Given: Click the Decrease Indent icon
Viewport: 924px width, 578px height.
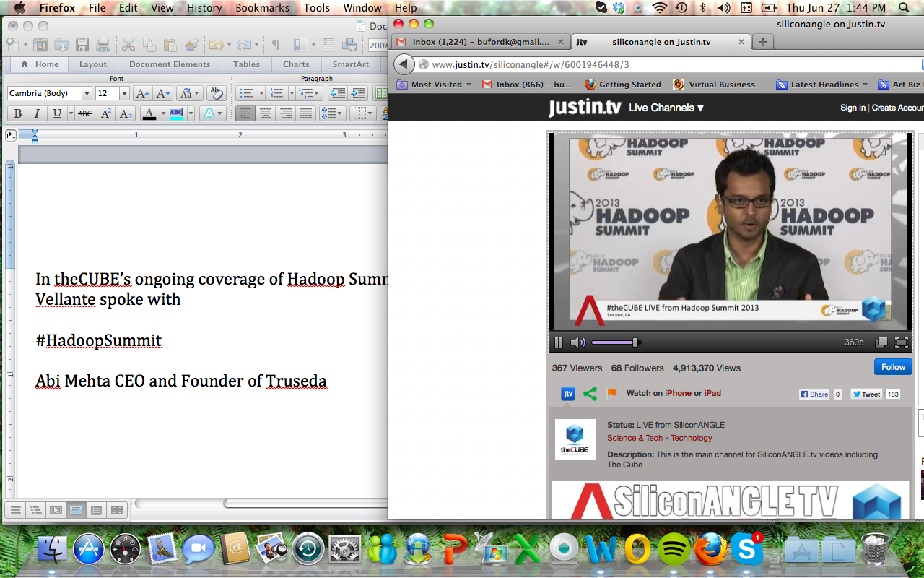Looking at the screenshot, I should coord(337,93).
